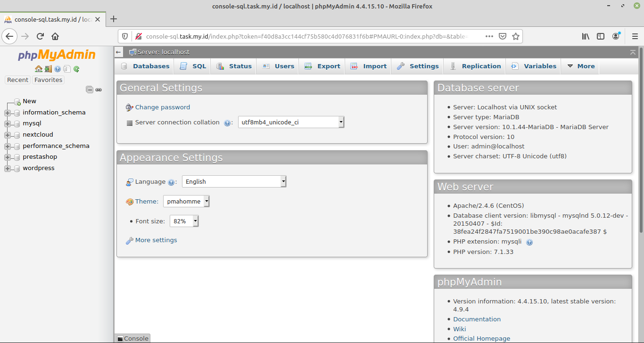Expand the performance_schema tree node

[x=8, y=146]
